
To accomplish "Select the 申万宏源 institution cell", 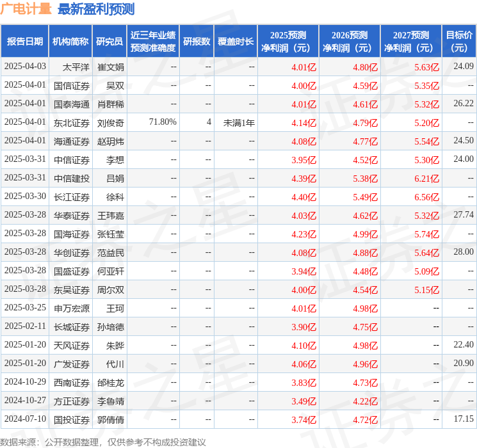I will pyautogui.click(x=72, y=308).
